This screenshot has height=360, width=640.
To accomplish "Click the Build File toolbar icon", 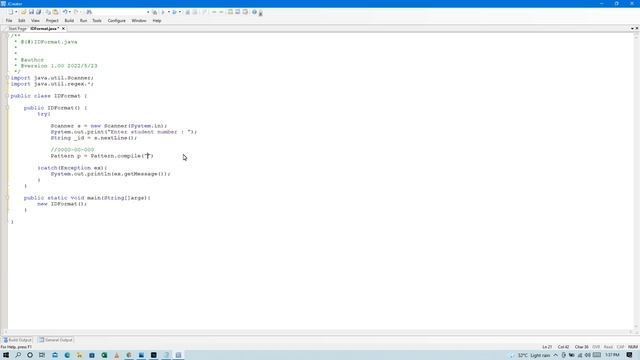I will pos(155,12).
